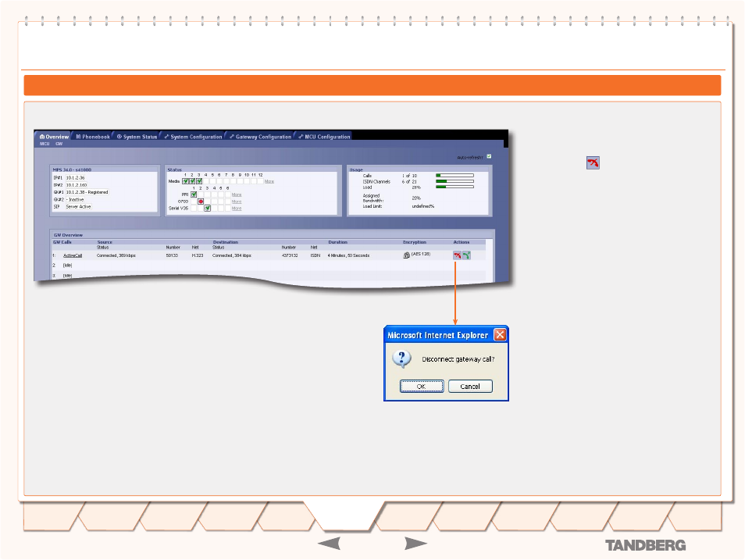Switch to the Phonebook tab

[x=93, y=137]
